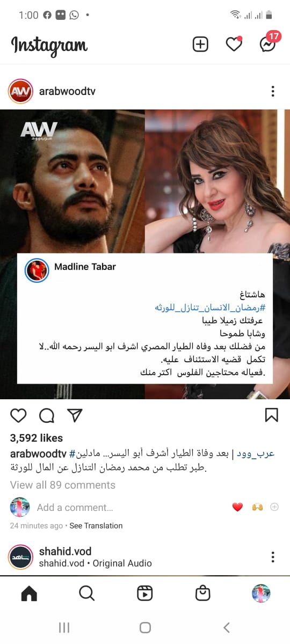
Task: Open Messenger direct messages with 17 badge
Action: (x=269, y=43)
